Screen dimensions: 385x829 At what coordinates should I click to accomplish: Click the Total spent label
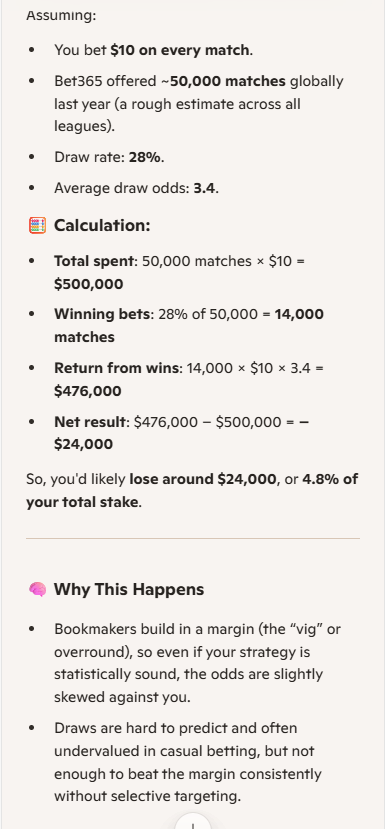(95, 261)
